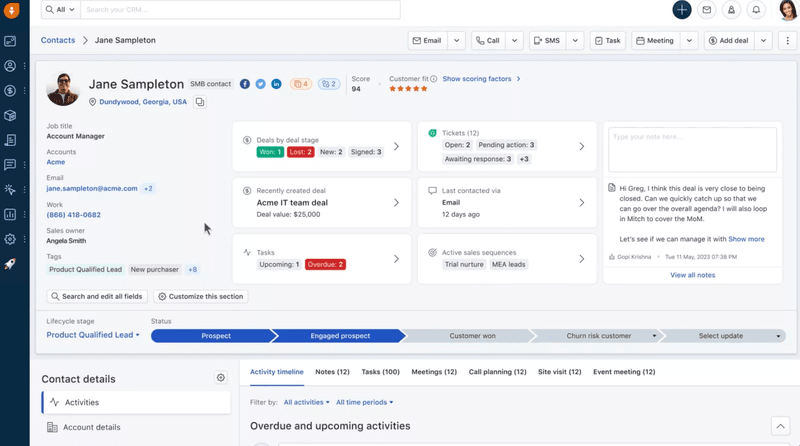This screenshot has height=446, width=800.
Task: Click the Search your CRM input field
Action: click(x=240, y=10)
